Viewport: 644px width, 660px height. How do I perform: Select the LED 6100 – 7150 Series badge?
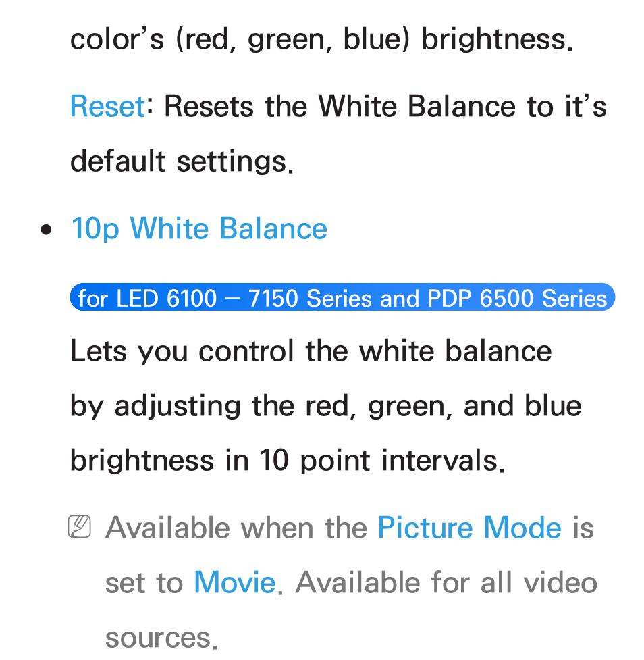[x=342, y=298]
